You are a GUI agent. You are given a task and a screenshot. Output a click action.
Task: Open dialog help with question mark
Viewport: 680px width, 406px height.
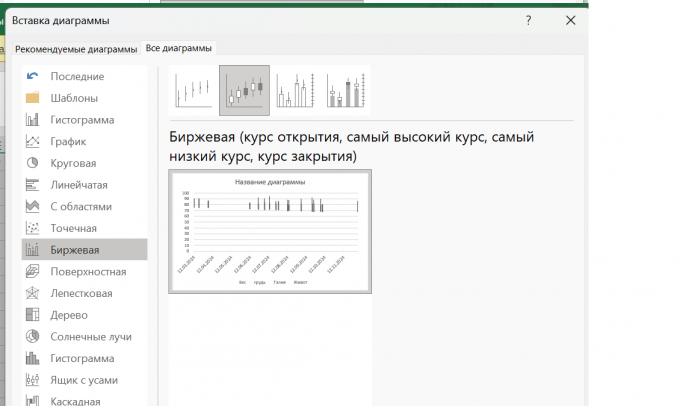point(528,20)
